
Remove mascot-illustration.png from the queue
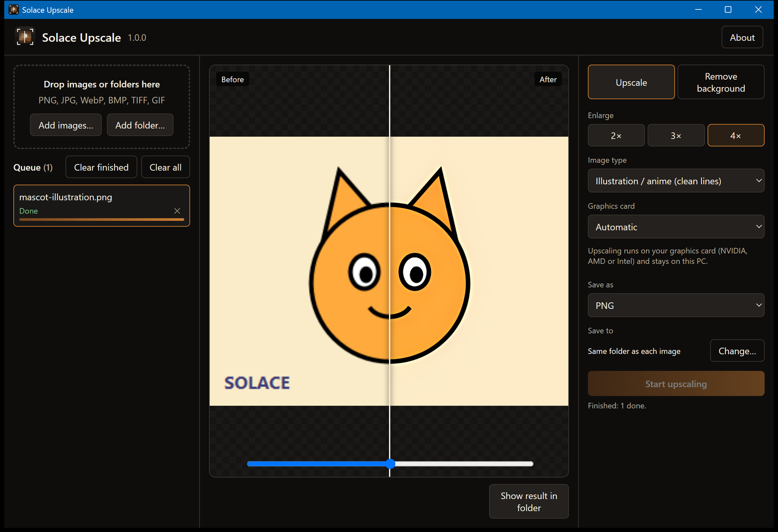coord(177,211)
